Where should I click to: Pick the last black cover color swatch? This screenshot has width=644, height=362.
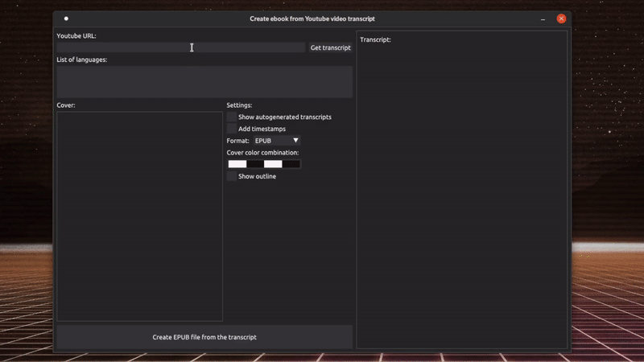(291, 164)
